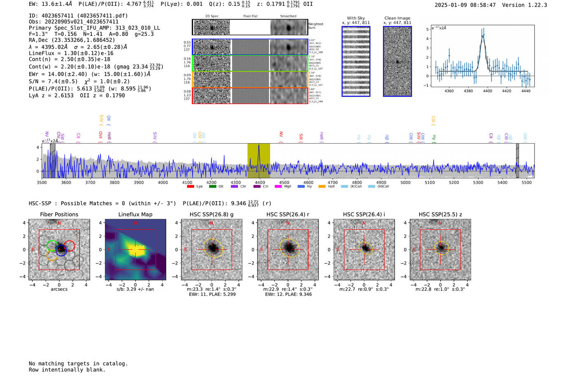
Task: Click the 2025-01-09 08:58:47 timestamp
Action: coord(465,5)
